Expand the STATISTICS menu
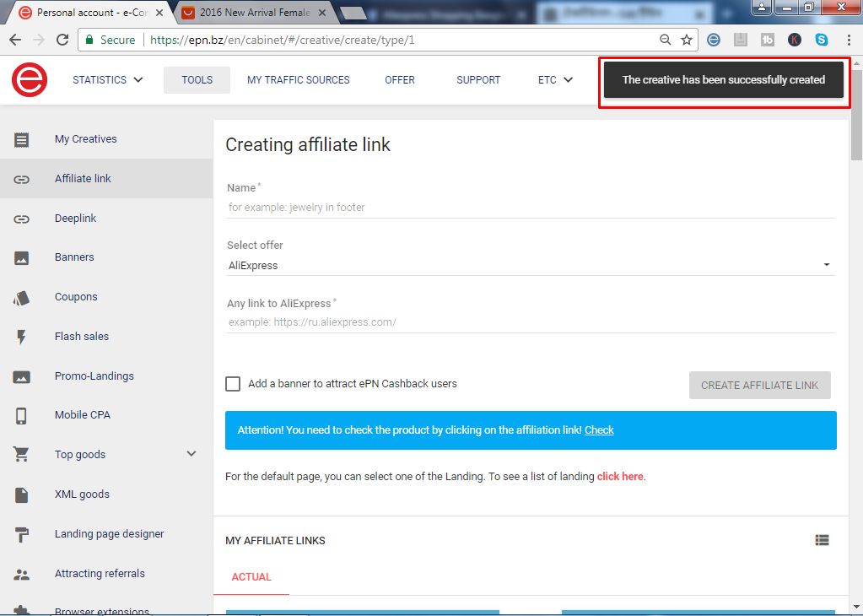 click(x=108, y=80)
